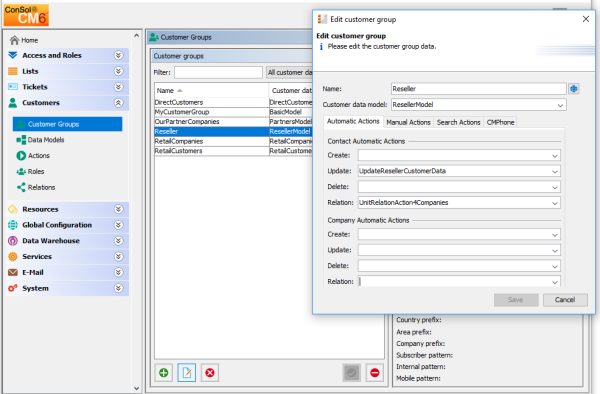The height and width of the screenshot is (394, 600).
Task: Click the red minus deactivate icon
Action: click(375, 373)
